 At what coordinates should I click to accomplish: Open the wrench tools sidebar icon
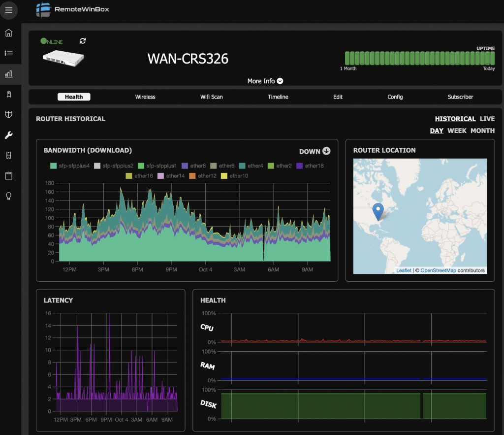8,135
